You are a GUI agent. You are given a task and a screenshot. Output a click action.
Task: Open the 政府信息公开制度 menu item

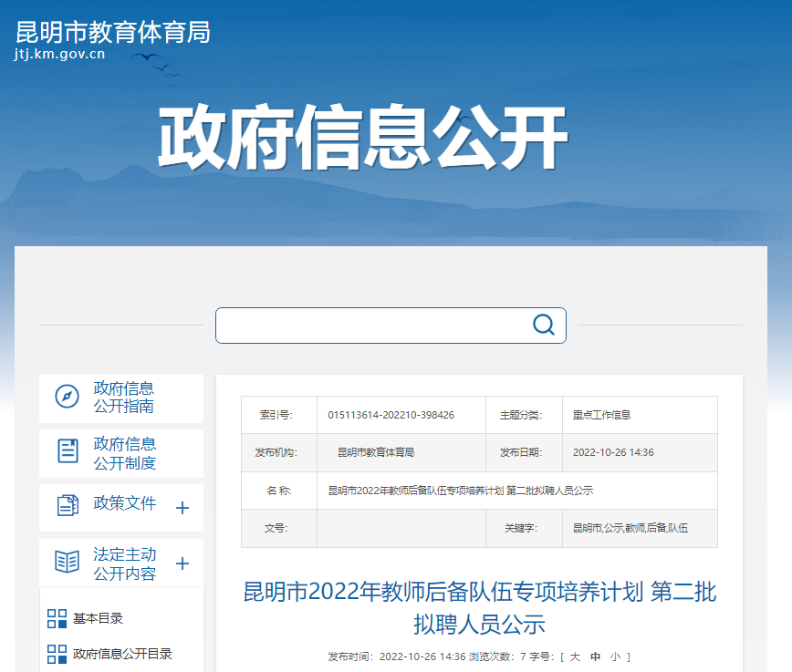(124, 453)
